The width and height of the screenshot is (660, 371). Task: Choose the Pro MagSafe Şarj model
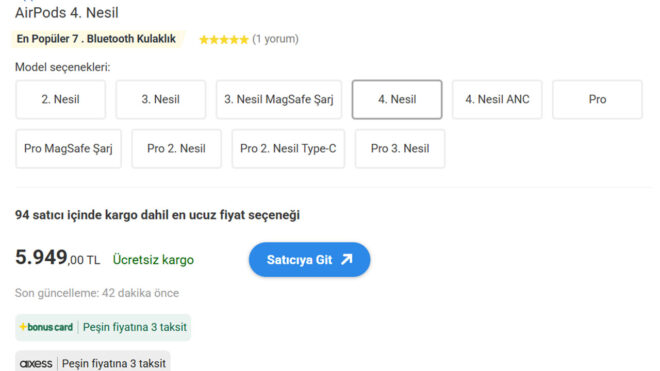68,149
